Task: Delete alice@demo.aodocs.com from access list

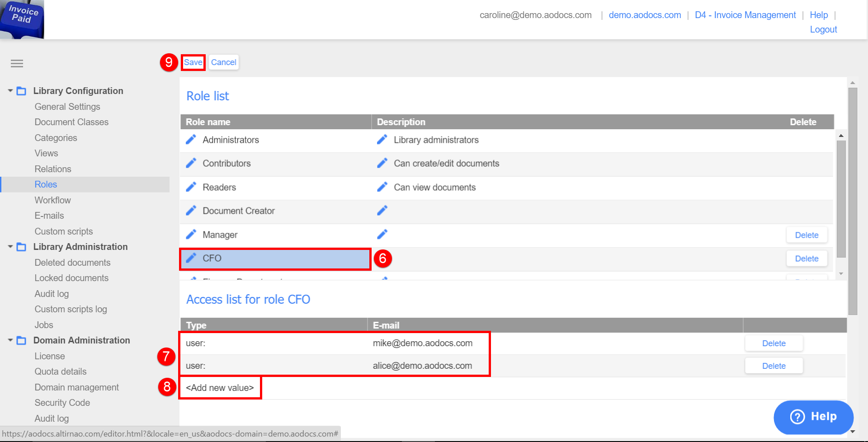Action: [x=774, y=366]
